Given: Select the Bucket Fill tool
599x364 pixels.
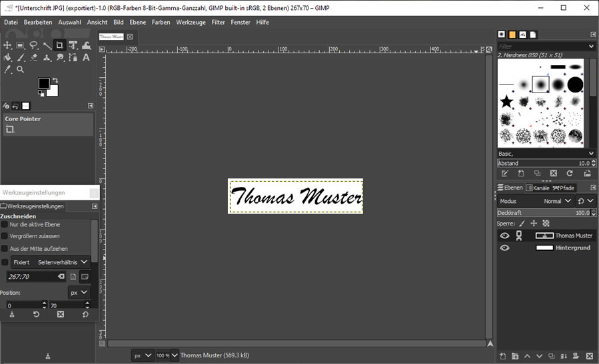Looking at the screenshot, I should point(7,58).
